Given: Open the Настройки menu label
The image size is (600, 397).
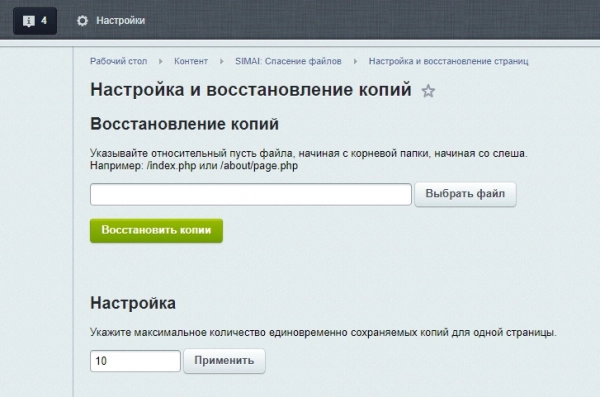Looking at the screenshot, I should coord(121,21).
